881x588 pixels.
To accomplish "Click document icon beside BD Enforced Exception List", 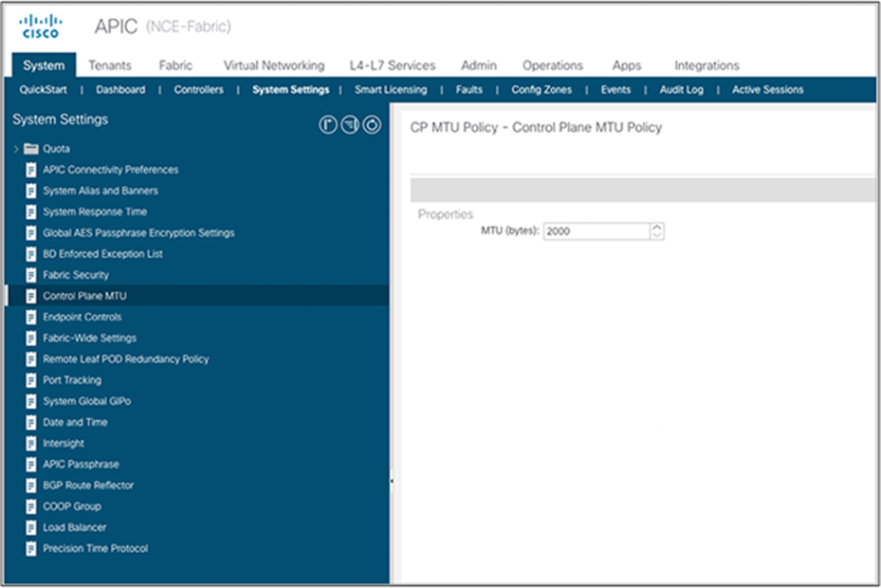I will click(31, 254).
